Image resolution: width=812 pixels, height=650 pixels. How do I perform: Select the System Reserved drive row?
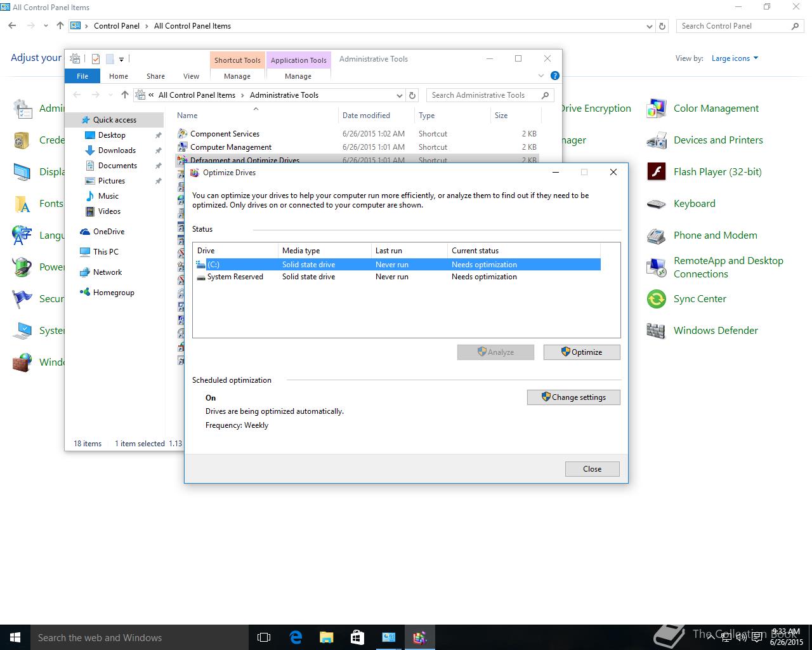click(x=397, y=277)
